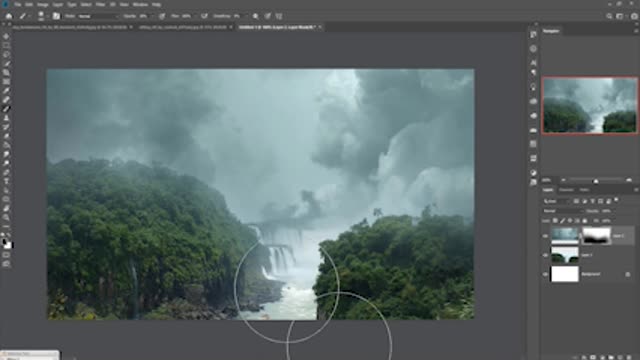This screenshot has height=360, width=640.
Task: Select the Brush tool in left toolbar
Action: [6, 109]
